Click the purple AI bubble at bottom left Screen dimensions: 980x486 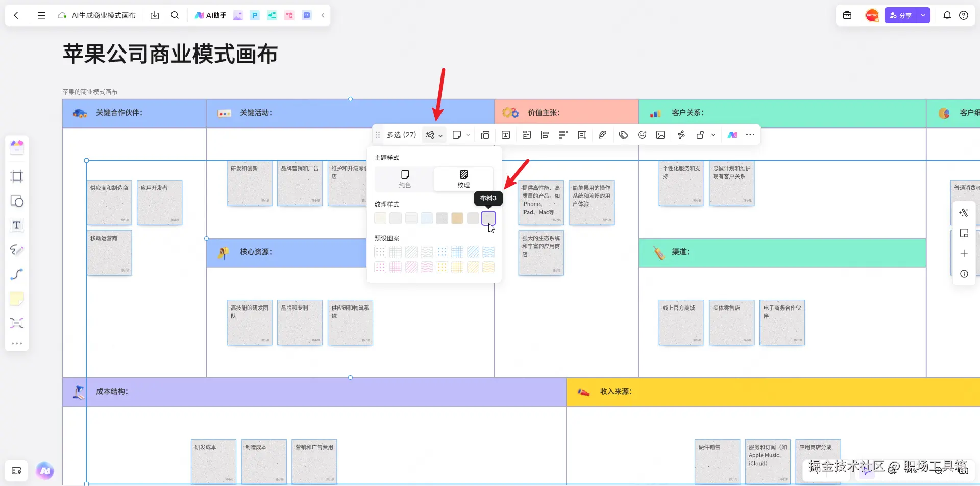click(x=45, y=471)
